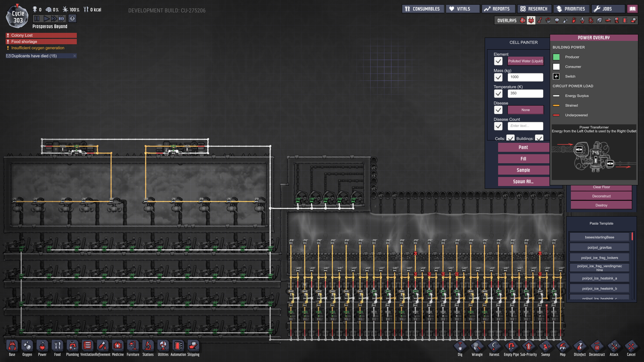Select the Sweep tool
The image size is (644, 362).
click(x=545, y=347)
